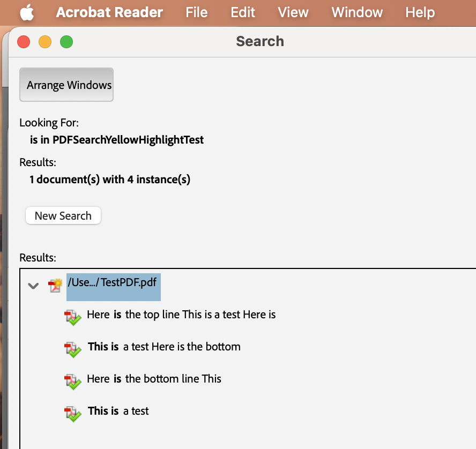Click result icon for 'Here is the top line'
Viewport: 476px width, 449px height.
point(72,317)
